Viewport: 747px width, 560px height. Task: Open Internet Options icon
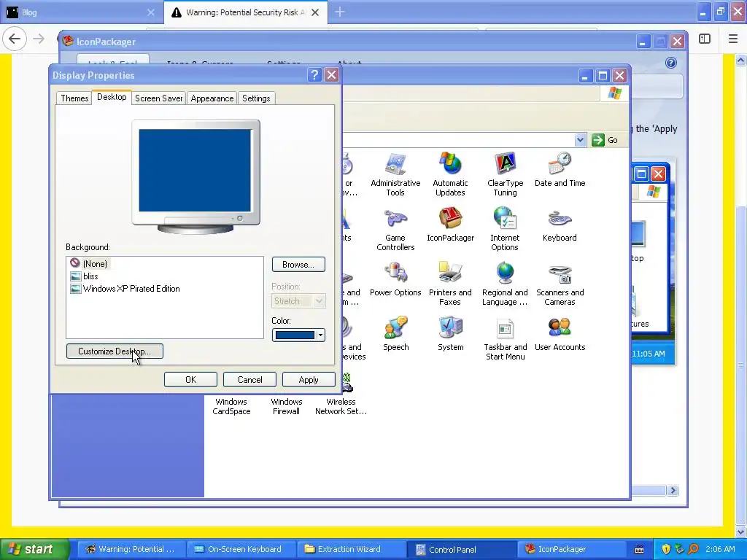coord(505,229)
